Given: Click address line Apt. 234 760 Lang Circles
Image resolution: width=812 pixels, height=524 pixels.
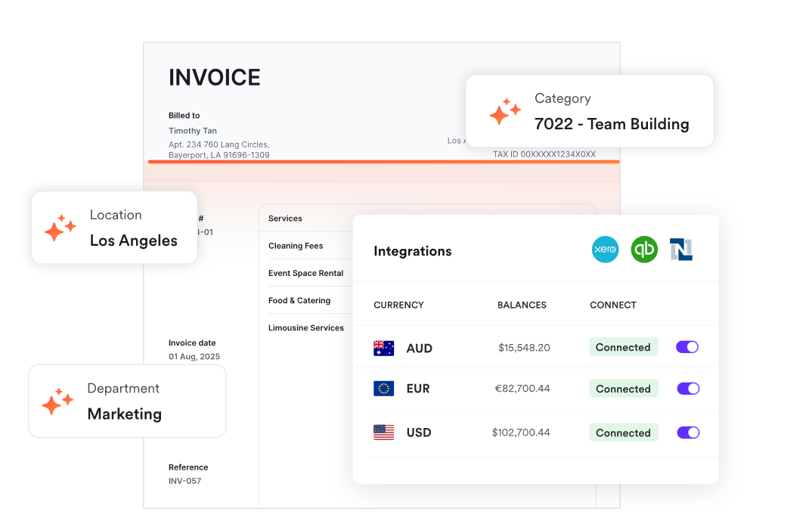Looking at the screenshot, I should click(219, 144).
